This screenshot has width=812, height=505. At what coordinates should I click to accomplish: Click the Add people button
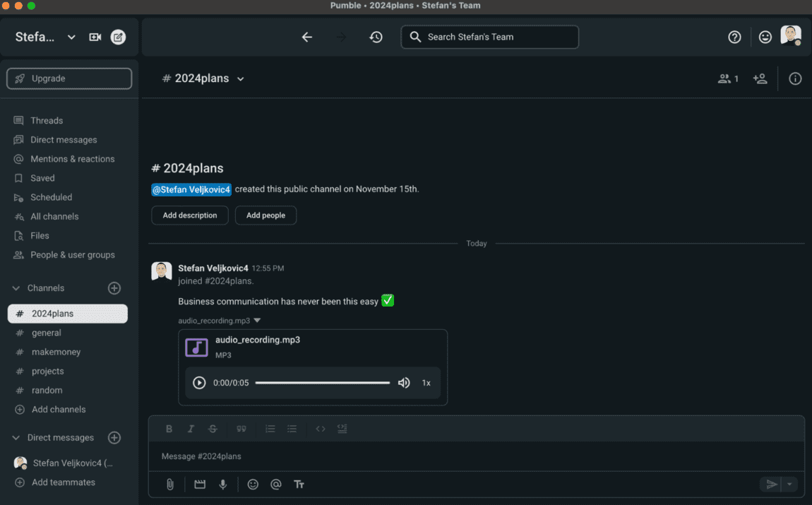[x=265, y=215]
